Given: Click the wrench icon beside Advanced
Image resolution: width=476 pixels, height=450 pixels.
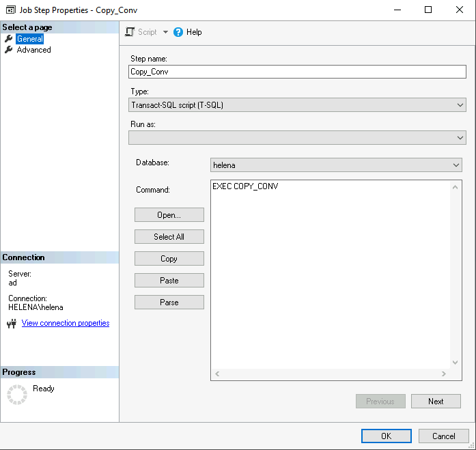Looking at the screenshot, I should pos(9,50).
